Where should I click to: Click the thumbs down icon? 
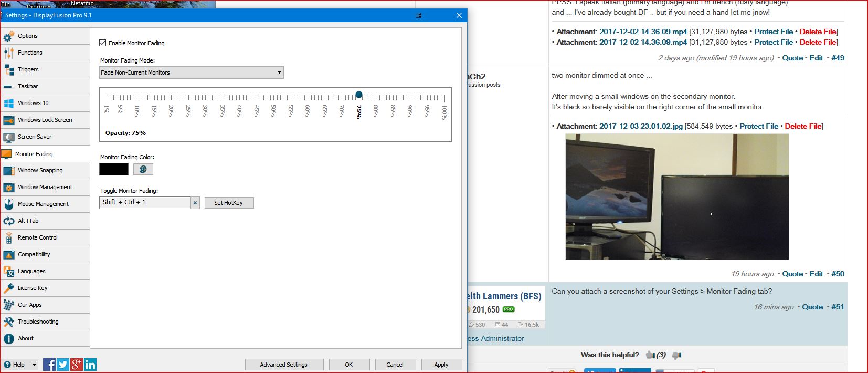click(x=676, y=355)
